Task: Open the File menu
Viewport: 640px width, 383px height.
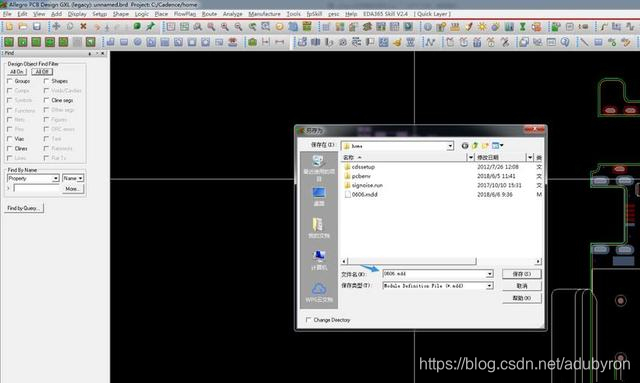Action: pos(7,14)
